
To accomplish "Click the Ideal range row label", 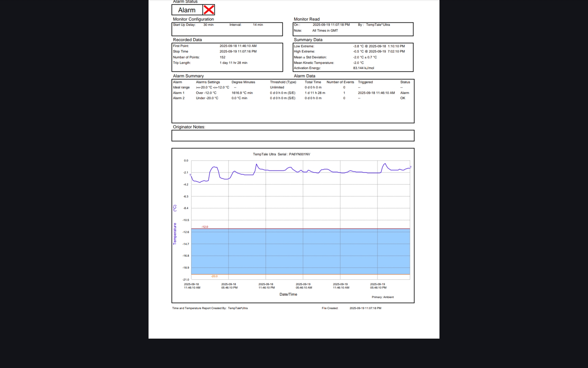I will 181,87.
